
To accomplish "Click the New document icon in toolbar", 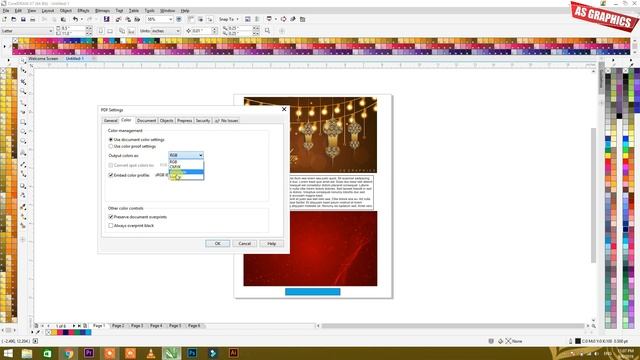I will (4, 19).
